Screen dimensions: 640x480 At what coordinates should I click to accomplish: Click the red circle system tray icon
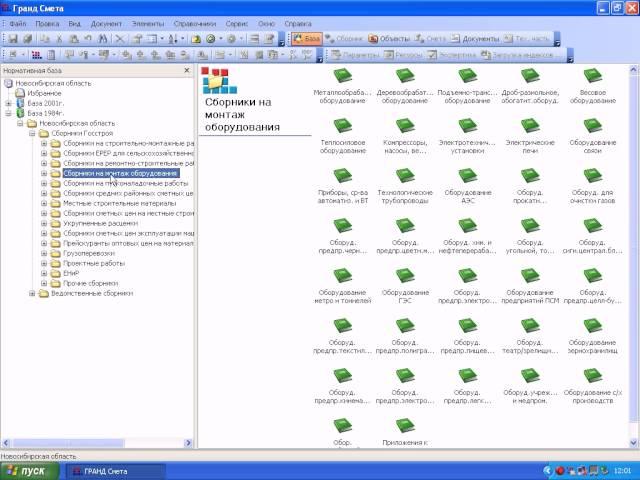pos(560,471)
